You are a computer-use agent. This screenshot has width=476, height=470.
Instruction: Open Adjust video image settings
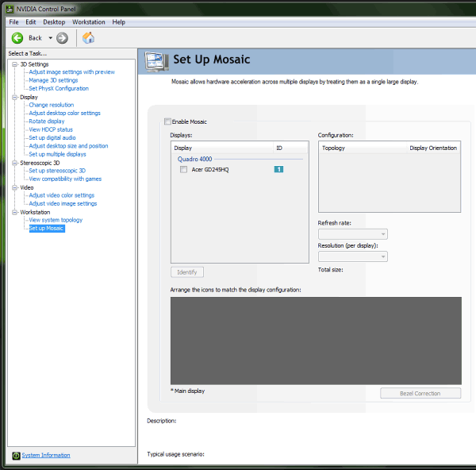(63, 203)
